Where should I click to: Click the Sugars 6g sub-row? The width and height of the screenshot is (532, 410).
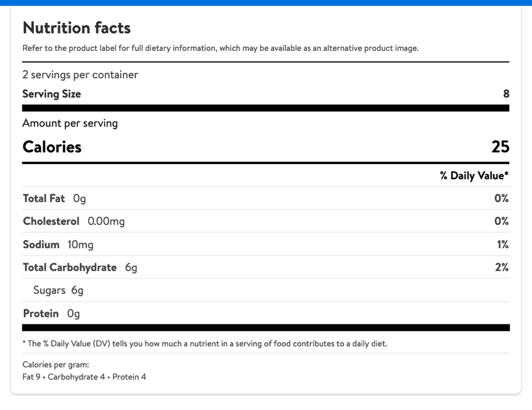point(266,291)
